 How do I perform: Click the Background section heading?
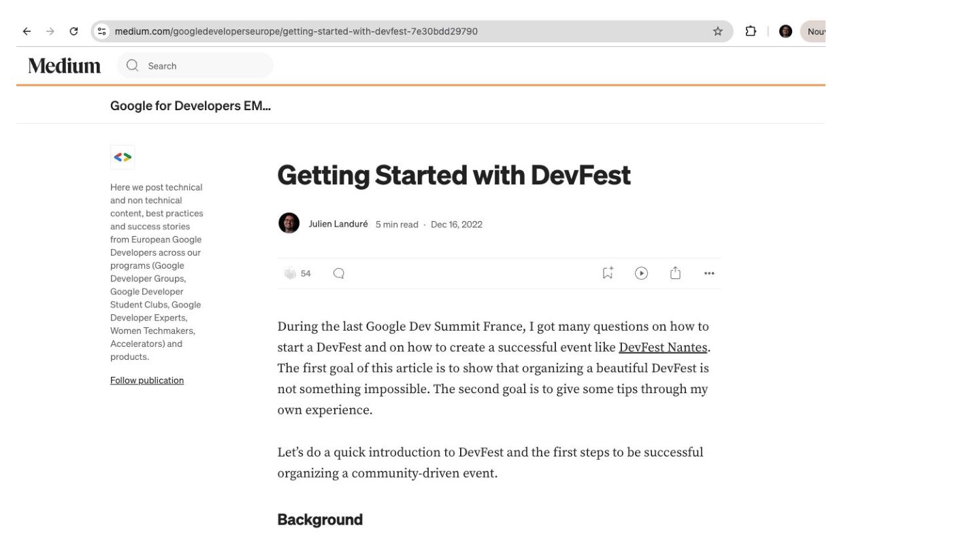320,520
